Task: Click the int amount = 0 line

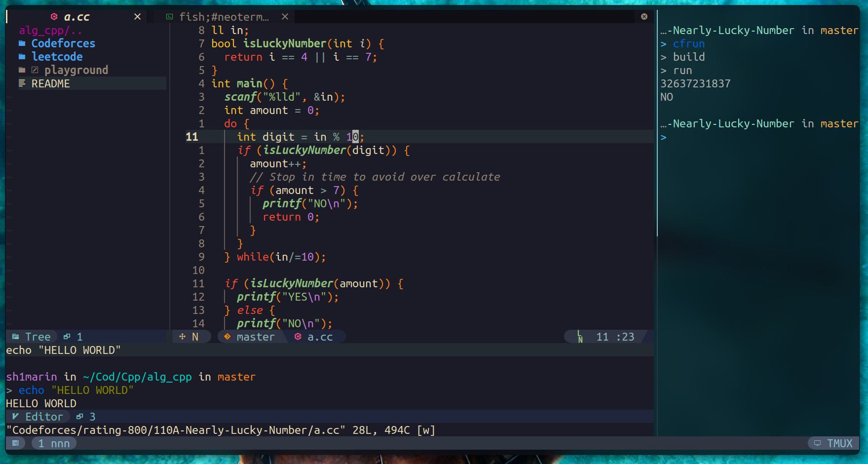Action: pos(272,110)
